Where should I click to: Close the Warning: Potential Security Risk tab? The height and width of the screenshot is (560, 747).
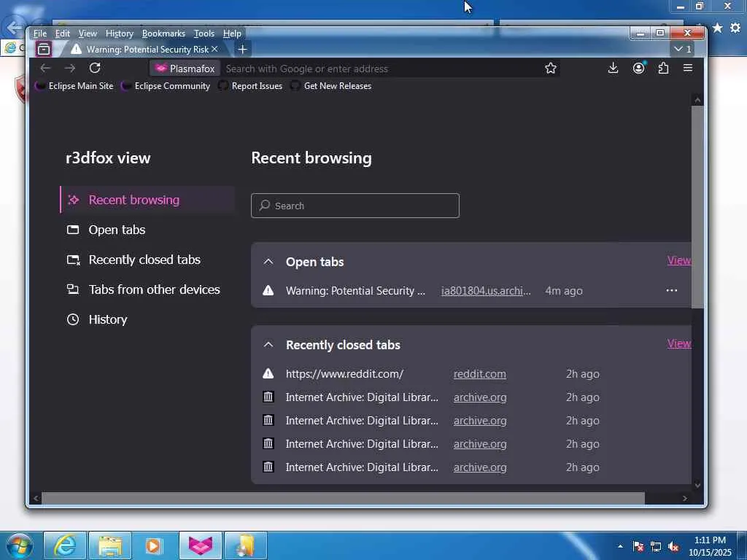[x=215, y=49]
